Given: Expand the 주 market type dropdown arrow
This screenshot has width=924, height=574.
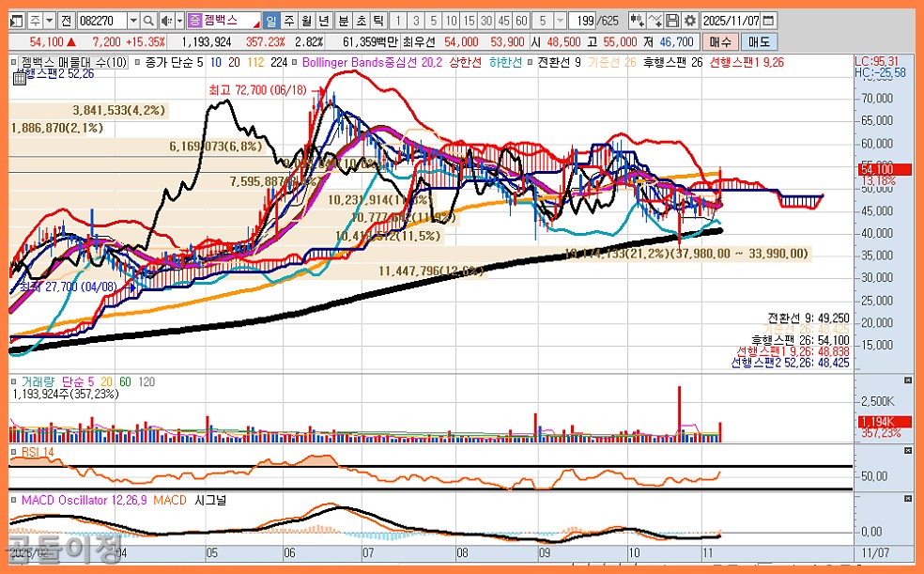Looking at the screenshot, I should click(50, 22).
